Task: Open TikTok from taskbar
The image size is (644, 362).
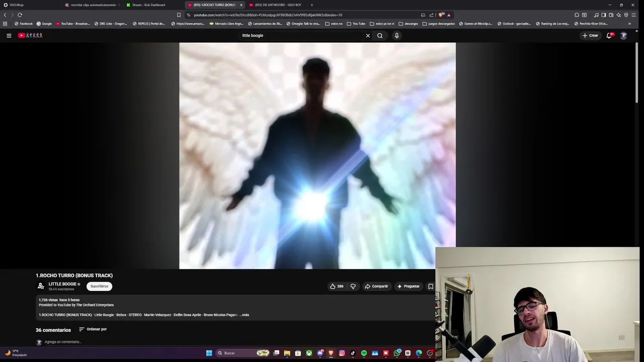Action: click(353, 353)
